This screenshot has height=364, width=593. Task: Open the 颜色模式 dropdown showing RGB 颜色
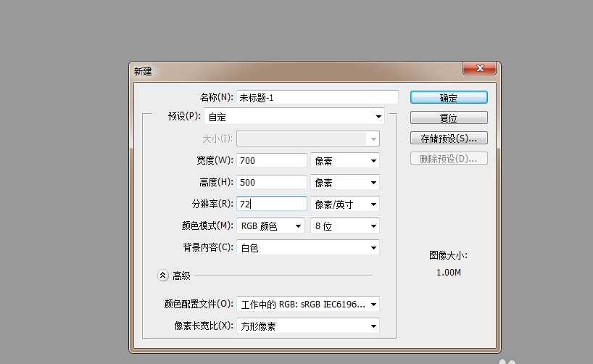point(270,226)
